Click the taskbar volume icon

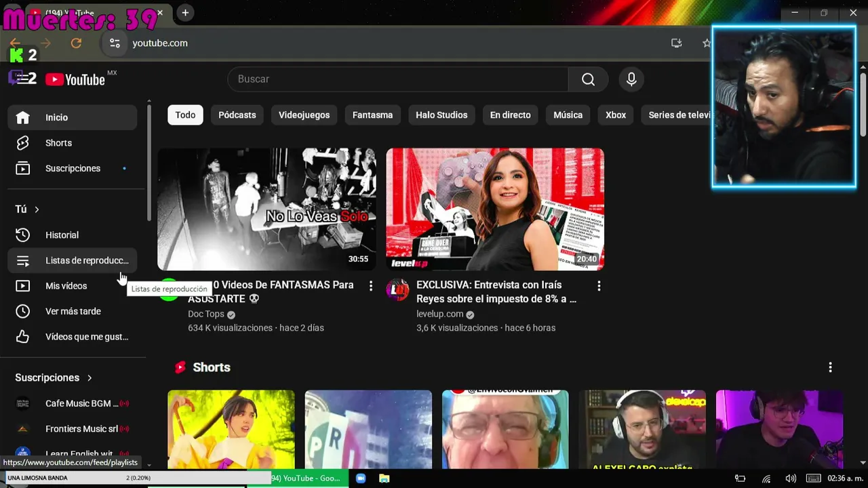pyautogui.click(x=791, y=479)
